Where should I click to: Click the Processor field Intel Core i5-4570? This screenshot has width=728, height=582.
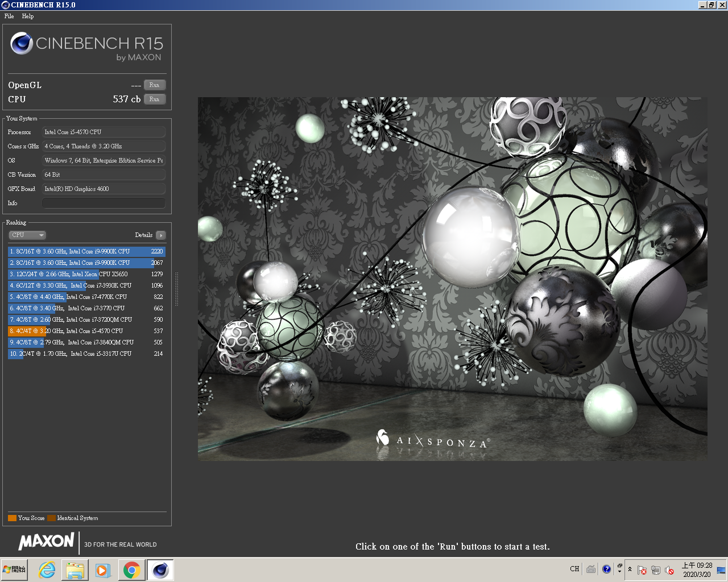[x=104, y=132]
